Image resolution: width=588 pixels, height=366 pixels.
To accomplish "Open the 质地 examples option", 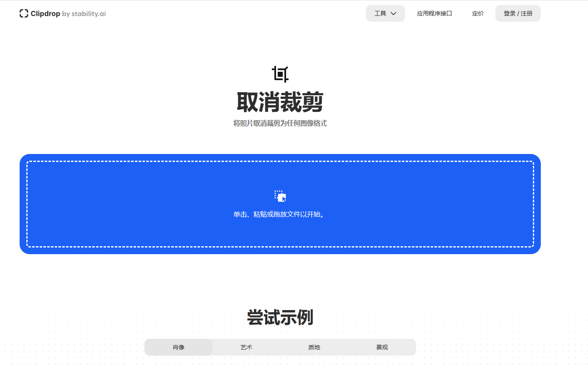I will 314,347.
